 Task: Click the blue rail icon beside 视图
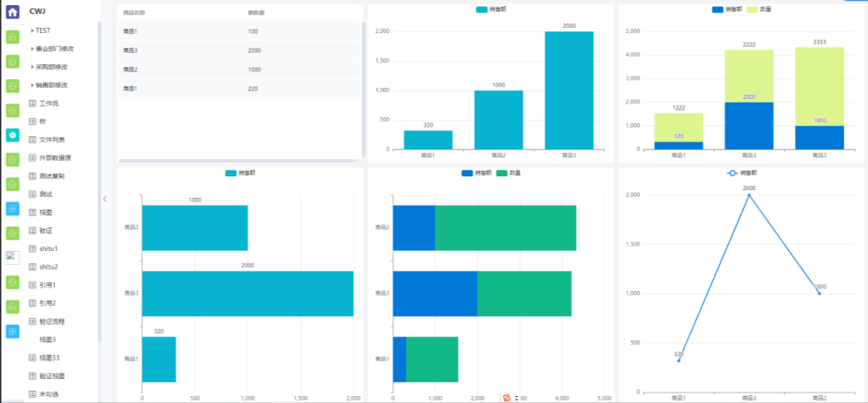(12, 208)
